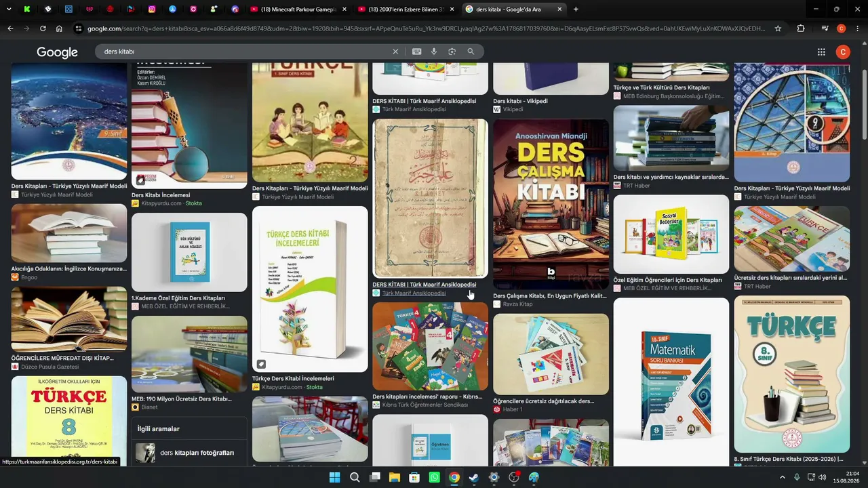Screen dimensions: 868x488
Task: Launch File Explorer from the taskbar
Action: (394, 477)
